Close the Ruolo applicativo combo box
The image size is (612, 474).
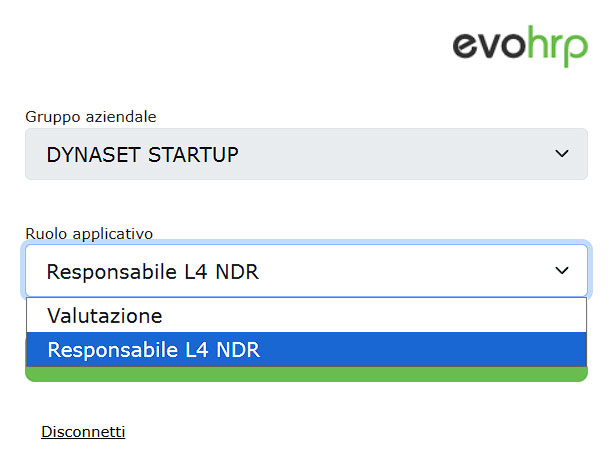click(306, 271)
